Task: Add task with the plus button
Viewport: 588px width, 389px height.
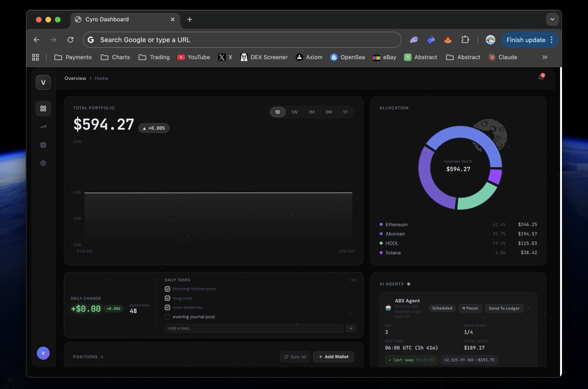Action: click(x=351, y=328)
